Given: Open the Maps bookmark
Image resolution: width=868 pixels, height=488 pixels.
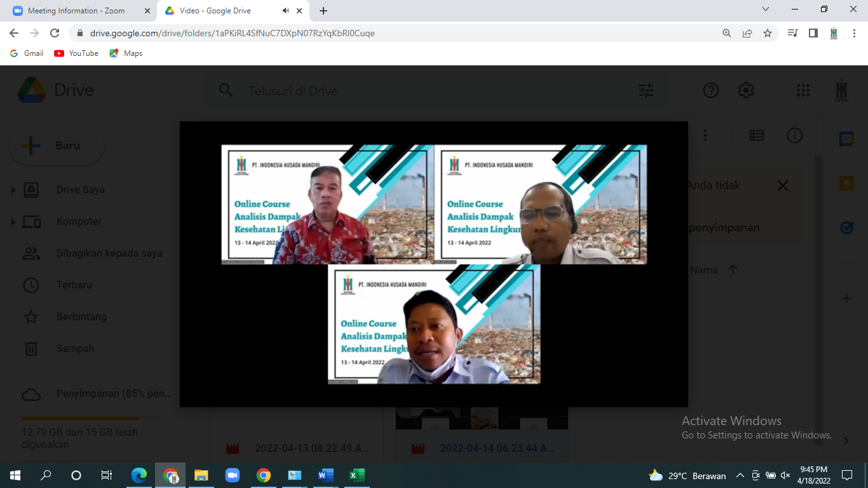Looking at the screenshot, I should point(126,53).
